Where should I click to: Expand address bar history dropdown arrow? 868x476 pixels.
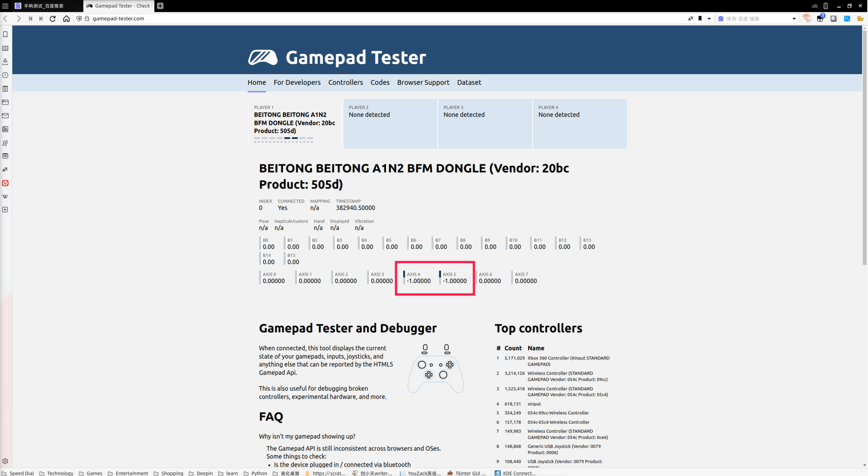(x=709, y=19)
